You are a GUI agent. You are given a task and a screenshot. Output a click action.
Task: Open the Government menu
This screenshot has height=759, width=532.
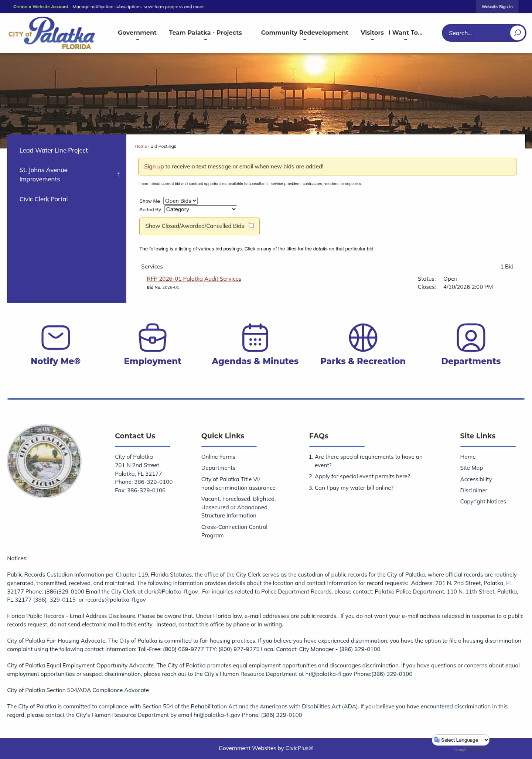click(x=137, y=33)
